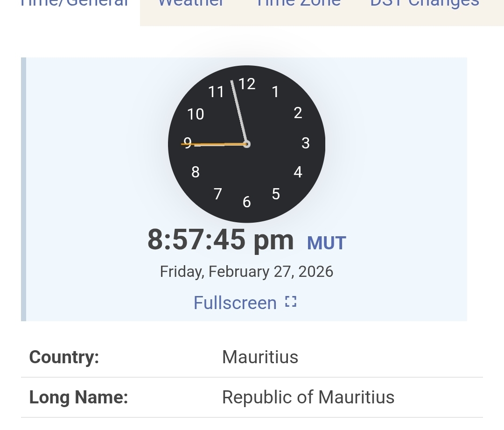The image size is (504, 430).
Task: Click the analog clock center hub
Action: [247, 144]
